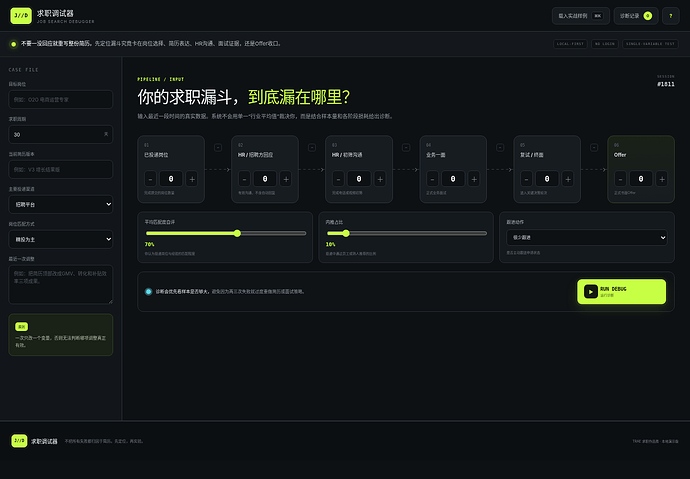Increase the 04 业务一面 count

(474, 179)
